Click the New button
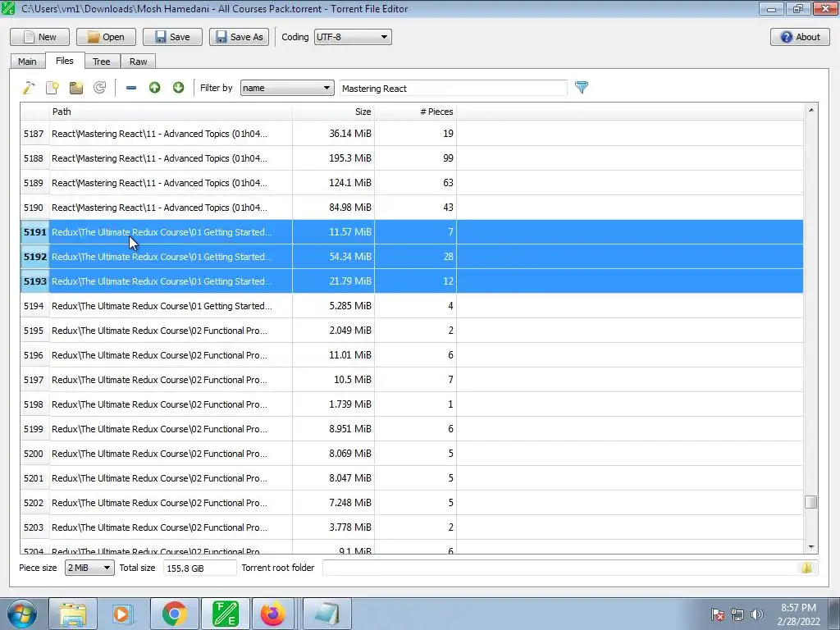The image size is (840, 630). click(39, 37)
